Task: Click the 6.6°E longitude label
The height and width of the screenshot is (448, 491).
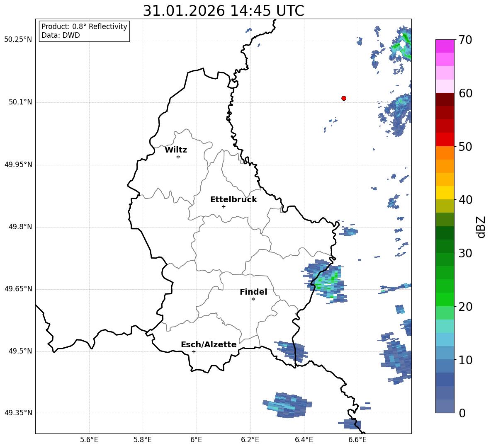Action: click(x=357, y=440)
